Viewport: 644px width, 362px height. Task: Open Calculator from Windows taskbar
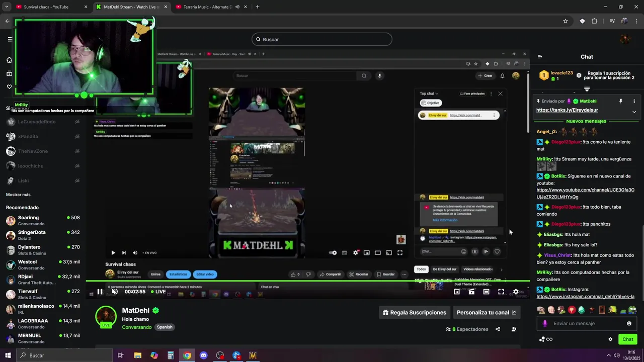coord(171,355)
